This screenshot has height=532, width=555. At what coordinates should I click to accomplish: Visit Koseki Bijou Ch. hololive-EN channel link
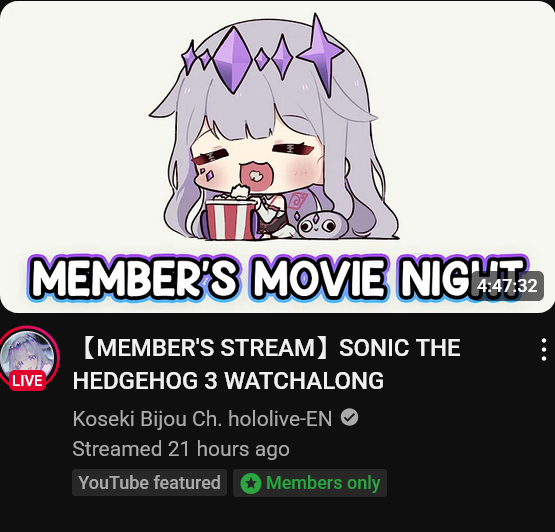point(202,418)
